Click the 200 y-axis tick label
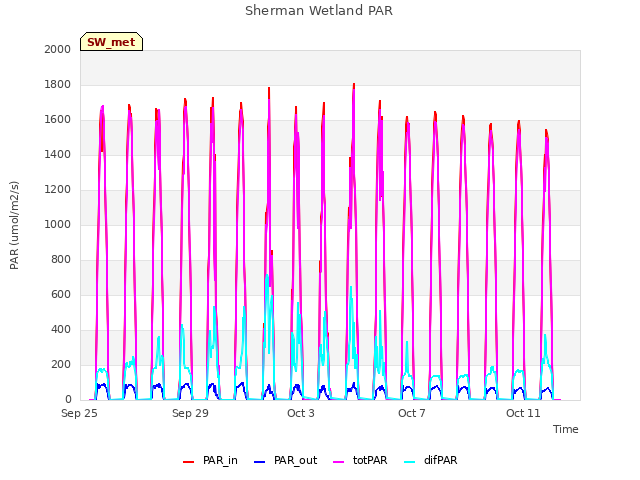Viewport: 640px width, 480px height. pos(61,364)
